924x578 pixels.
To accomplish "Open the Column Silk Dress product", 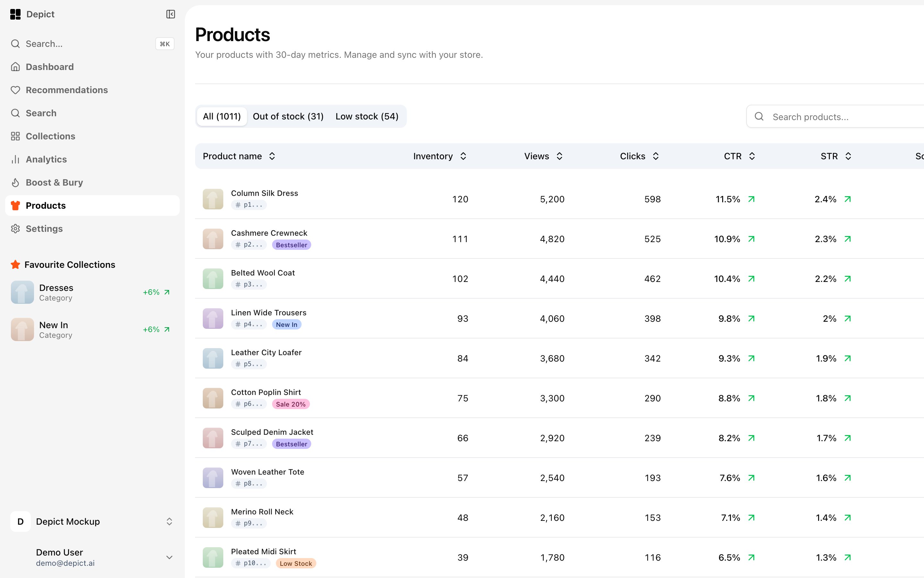I will [x=264, y=193].
